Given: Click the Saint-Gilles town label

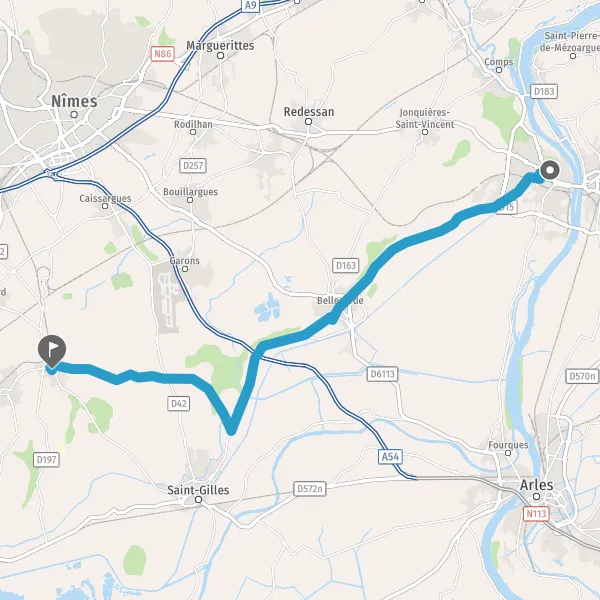Looking at the screenshot, I should pyautogui.click(x=198, y=490).
